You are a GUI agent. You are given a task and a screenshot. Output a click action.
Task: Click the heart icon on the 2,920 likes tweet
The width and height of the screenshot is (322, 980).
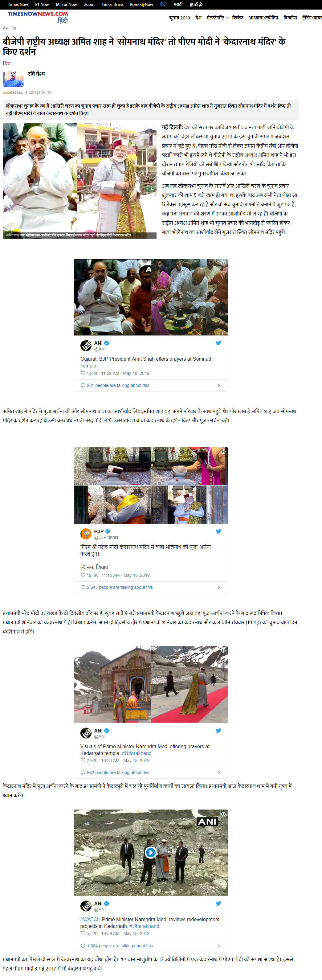point(83,761)
